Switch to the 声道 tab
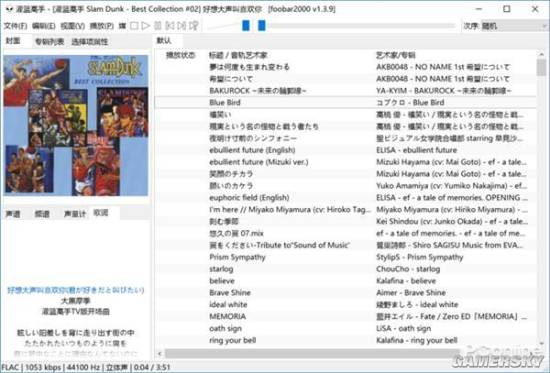550x373 pixels. pyautogui.click(x=13, y=214)
